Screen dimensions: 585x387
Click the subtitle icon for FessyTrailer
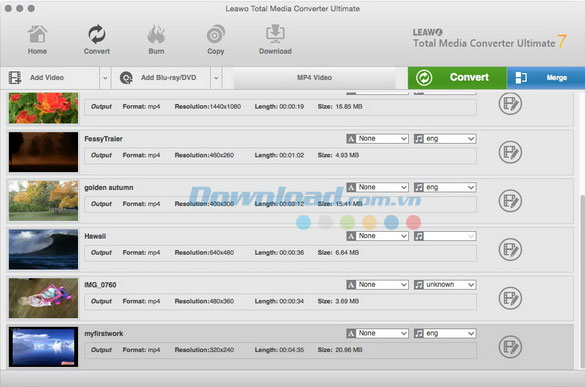[351, 139]
